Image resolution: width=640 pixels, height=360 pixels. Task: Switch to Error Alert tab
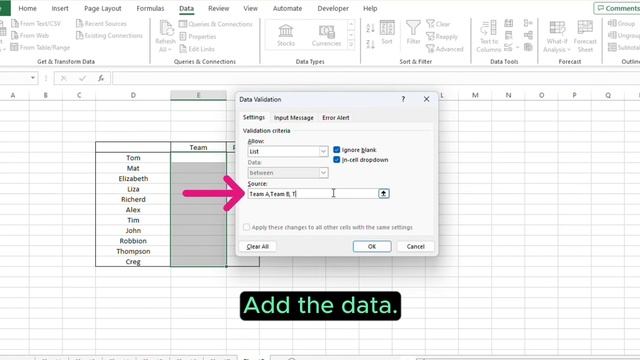tap(336, 118)
